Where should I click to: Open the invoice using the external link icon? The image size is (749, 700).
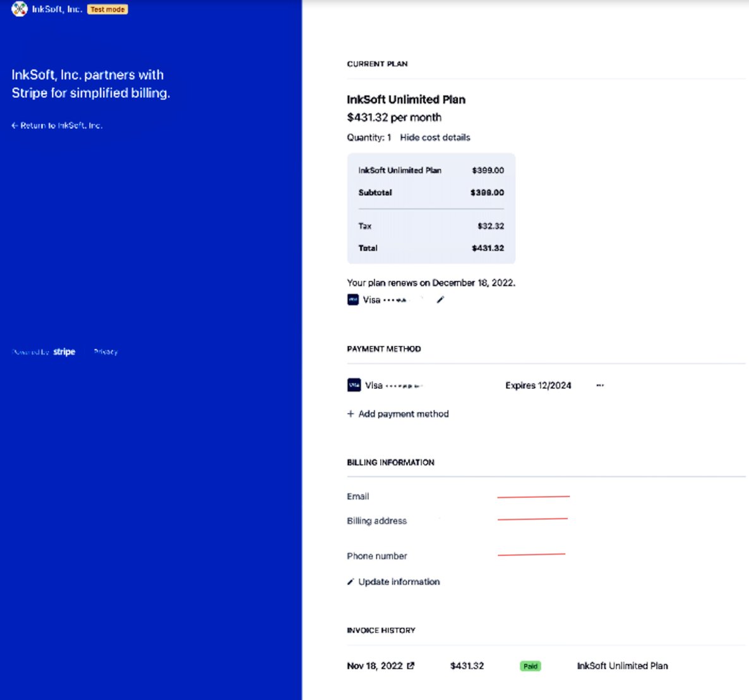(x=412, y=665)
